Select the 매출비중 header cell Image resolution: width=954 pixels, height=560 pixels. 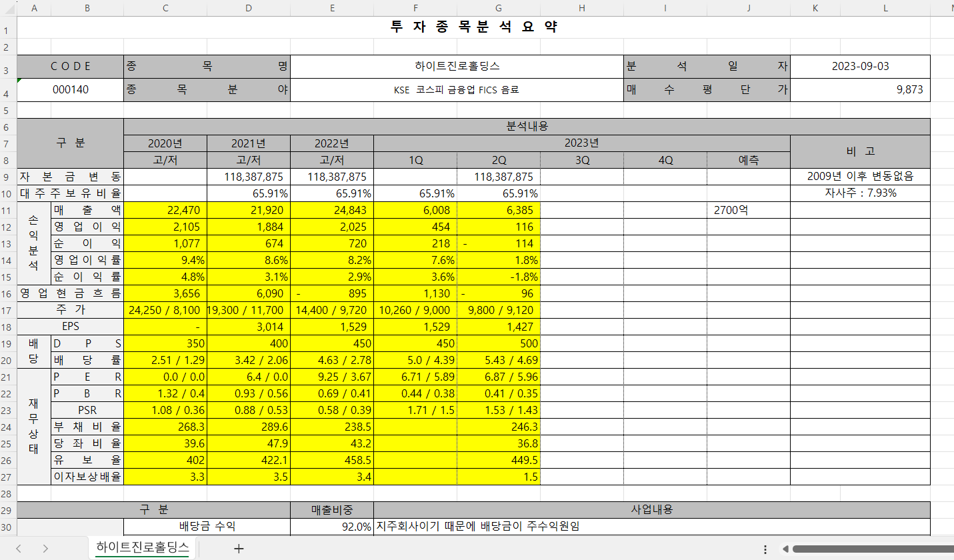[332, 510]
